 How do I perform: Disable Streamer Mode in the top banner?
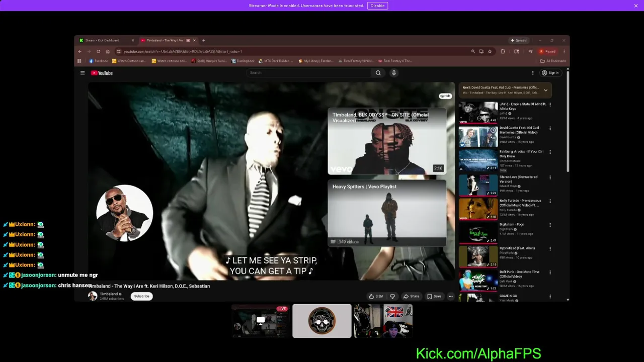(377, 6)
